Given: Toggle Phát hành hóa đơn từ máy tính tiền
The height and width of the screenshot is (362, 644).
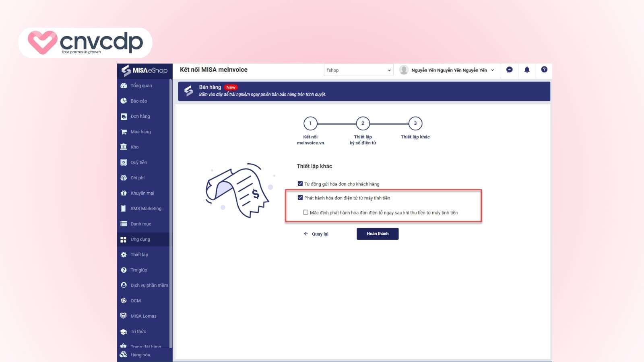Looking at the screenshot, I should [300, 198].
